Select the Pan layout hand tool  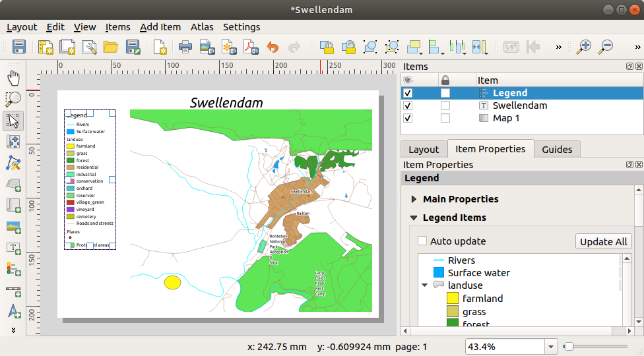13,78
